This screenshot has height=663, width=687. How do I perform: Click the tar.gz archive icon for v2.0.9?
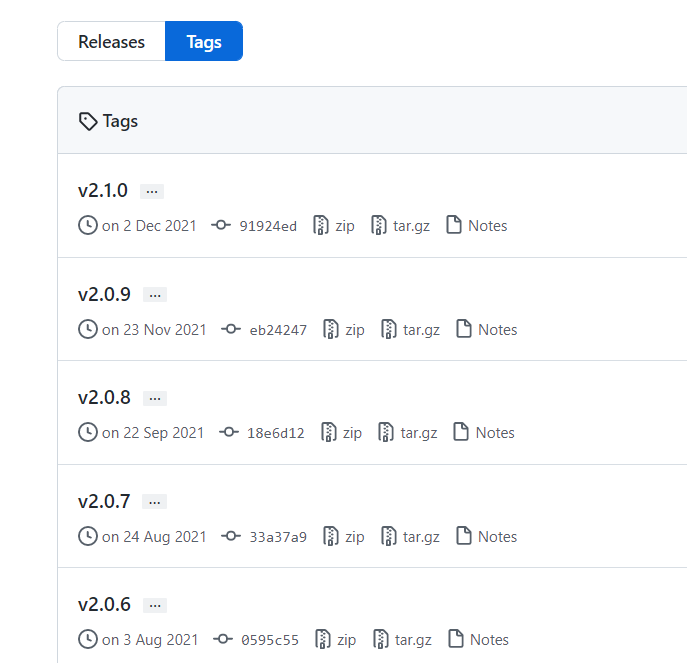389,329
